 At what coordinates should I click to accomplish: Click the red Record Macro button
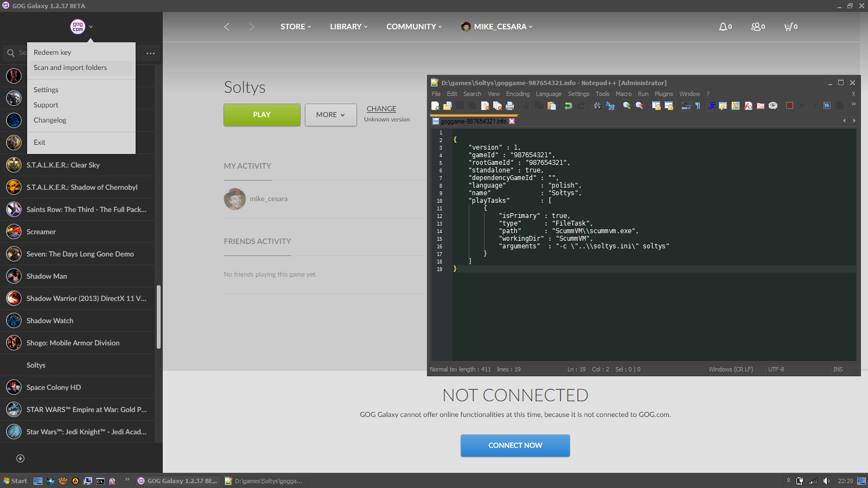coord(789,106)
